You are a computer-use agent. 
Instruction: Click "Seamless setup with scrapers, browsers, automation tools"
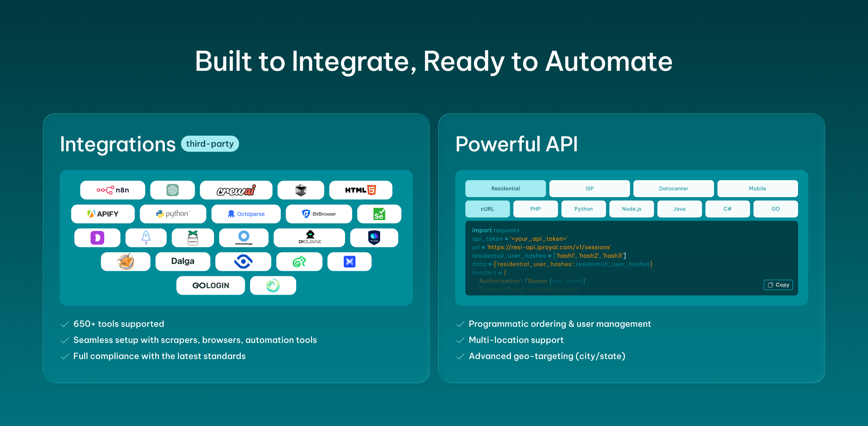195,340
